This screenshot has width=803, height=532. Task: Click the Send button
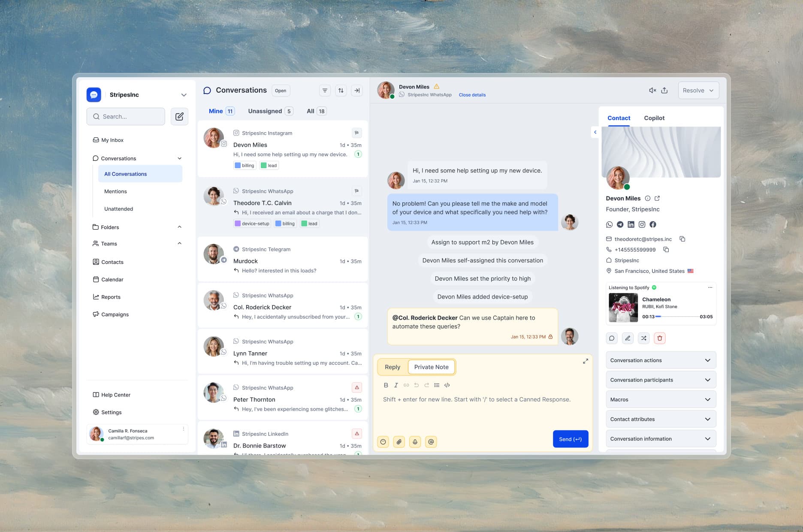(571, 439)
